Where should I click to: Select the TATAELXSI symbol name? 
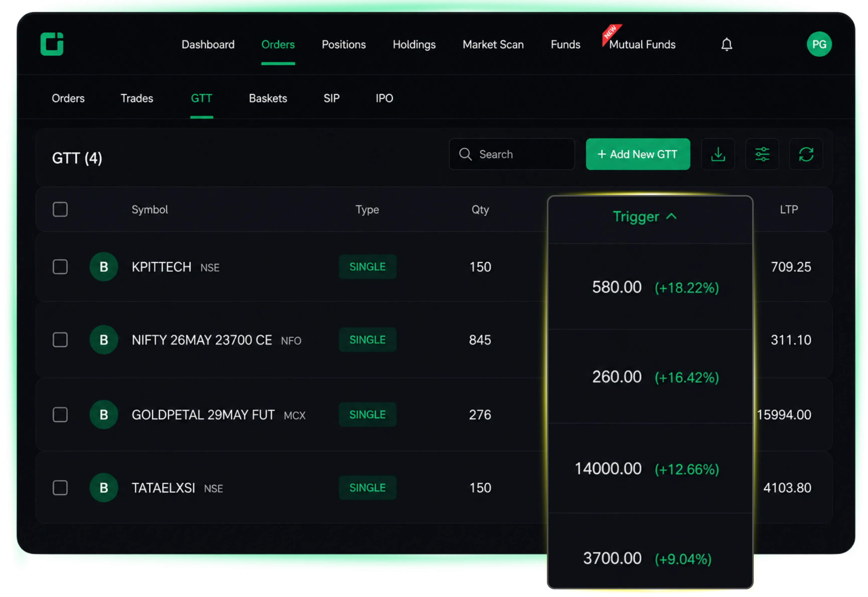tap(164, 488)
